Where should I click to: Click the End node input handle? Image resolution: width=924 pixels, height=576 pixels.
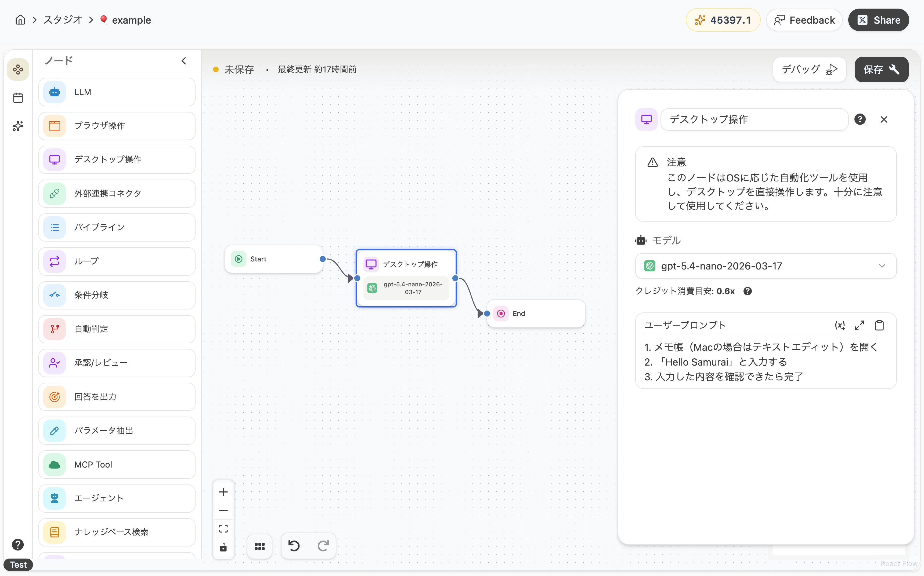487,313
